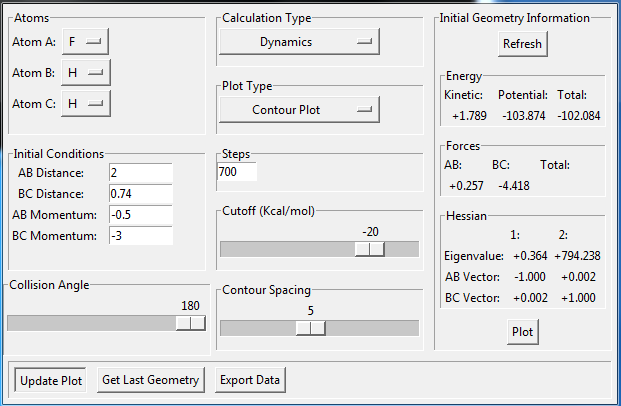Viewport: 621px width, 406px height.
Task: Click the Update Plot button
Action: [x=50, y=380]
